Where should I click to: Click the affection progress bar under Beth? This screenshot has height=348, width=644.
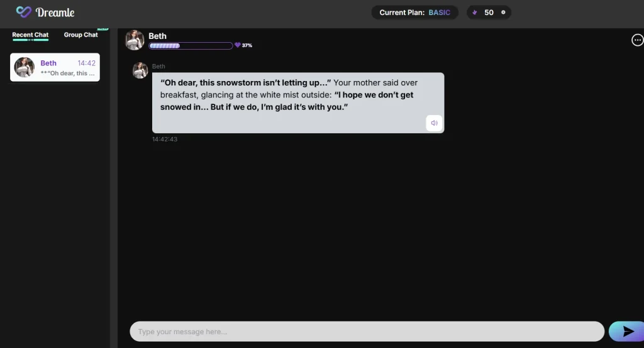pos(191,46)
